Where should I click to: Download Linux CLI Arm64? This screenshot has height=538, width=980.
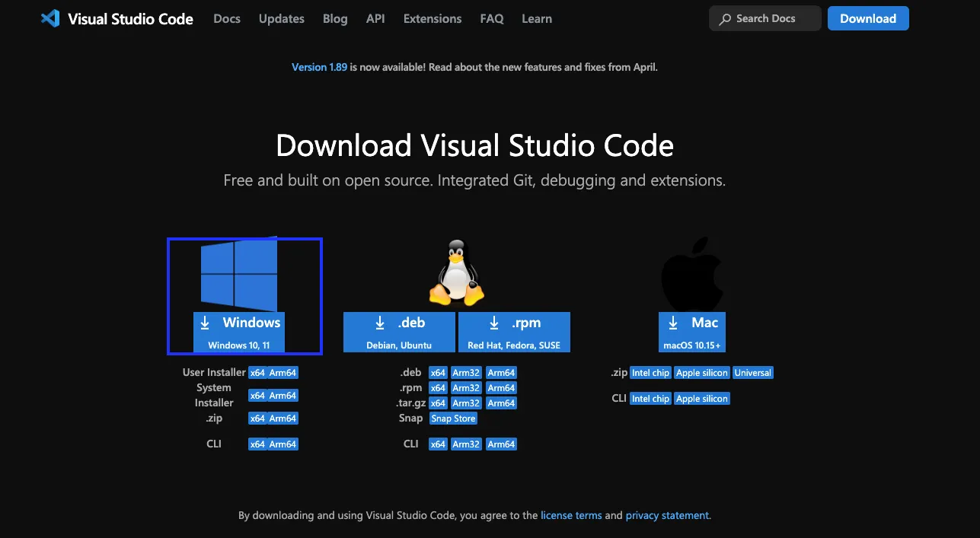click(x=501, y=444)
